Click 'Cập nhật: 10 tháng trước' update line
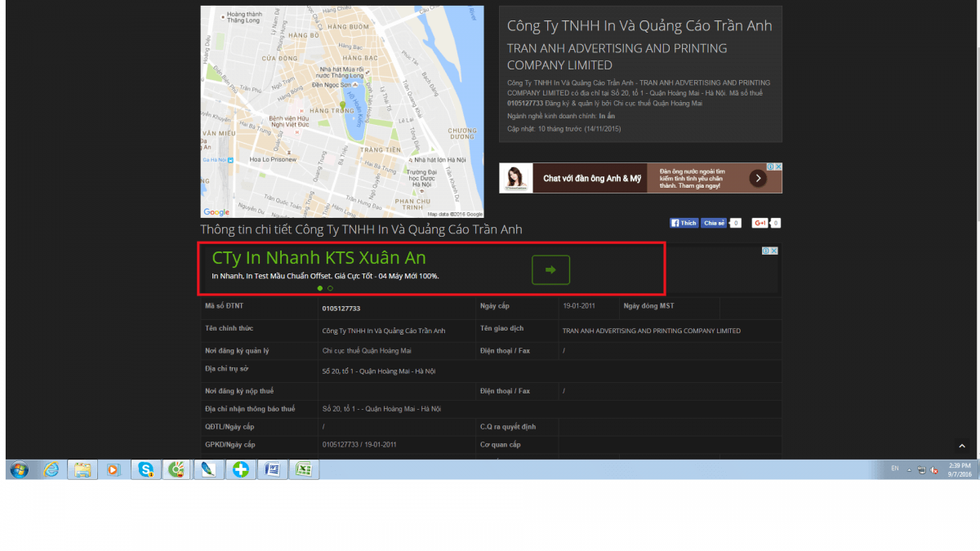The image size is (980, 551). click(564, 129)
